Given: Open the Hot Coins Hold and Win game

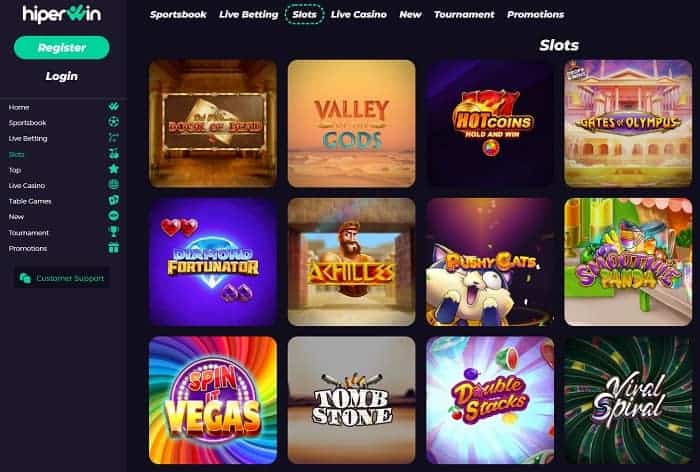Looking at the screenshot, I should tap(490, 123).
